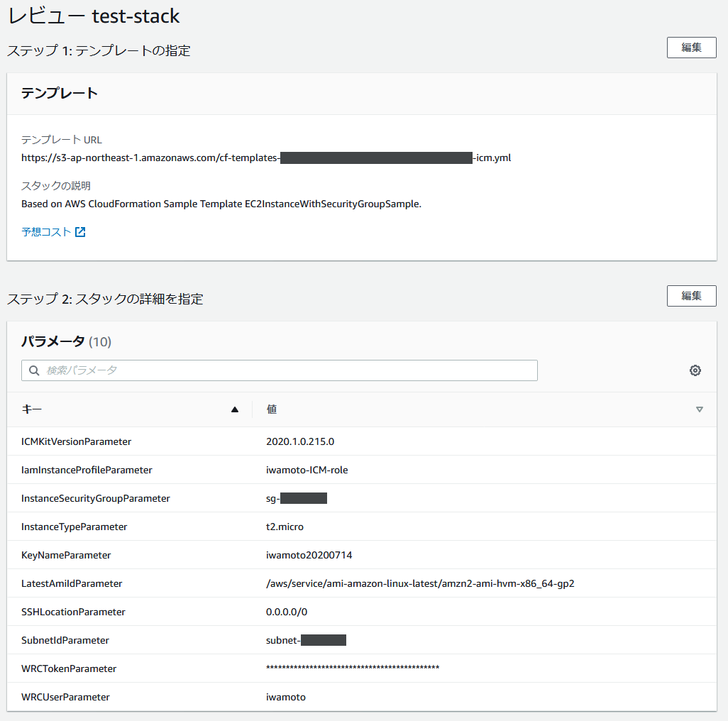This screenshot has width=728, height=721.
Task: Focus the 検索パラメータ search field
Action: click(x=284, y=370)
